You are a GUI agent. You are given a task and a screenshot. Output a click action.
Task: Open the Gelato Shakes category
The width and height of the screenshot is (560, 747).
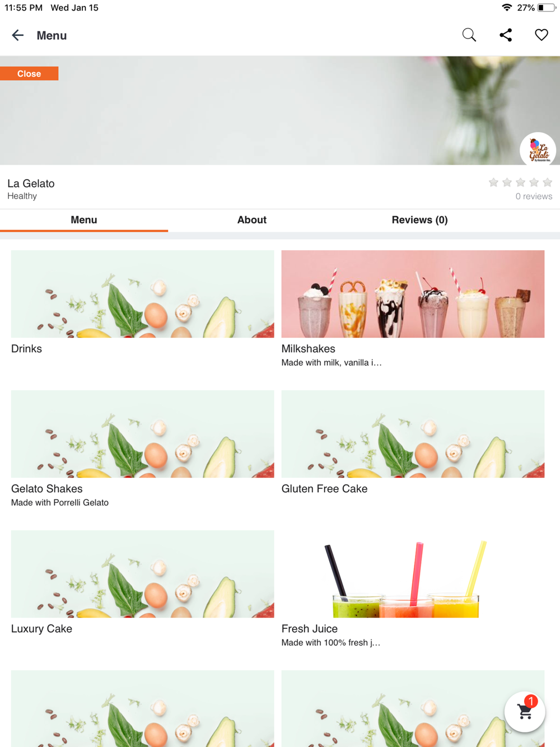(x=143, y=449)
